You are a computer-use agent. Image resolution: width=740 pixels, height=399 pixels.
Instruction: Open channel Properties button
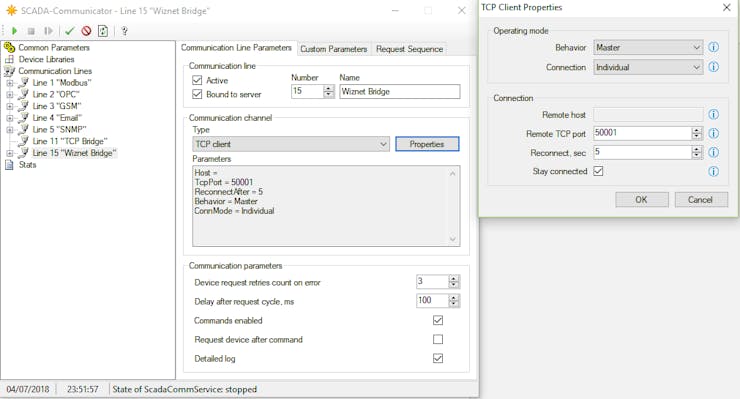[x=427, y=144]
